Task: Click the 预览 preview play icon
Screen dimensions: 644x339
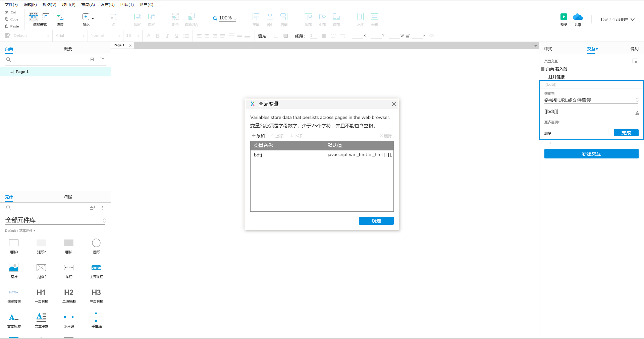Action: click(564, 17)
